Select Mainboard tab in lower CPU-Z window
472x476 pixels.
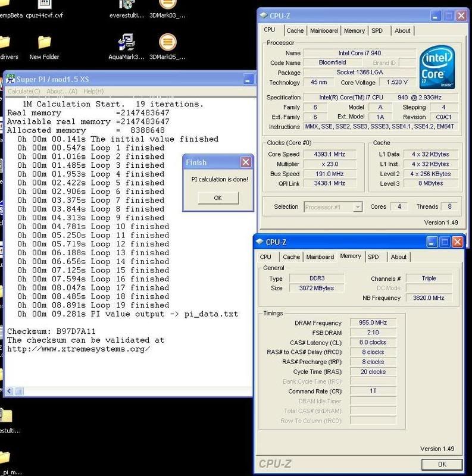320,257
